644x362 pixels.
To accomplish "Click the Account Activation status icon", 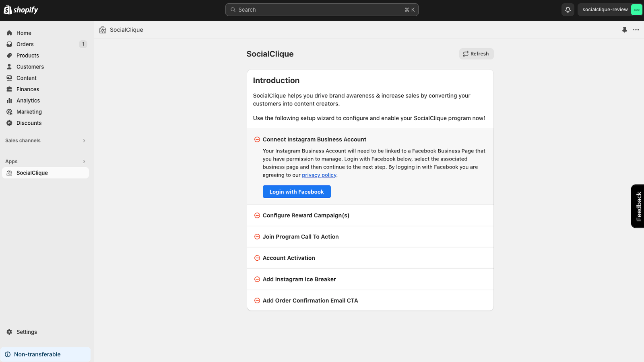I will click(x=257, y=258).
